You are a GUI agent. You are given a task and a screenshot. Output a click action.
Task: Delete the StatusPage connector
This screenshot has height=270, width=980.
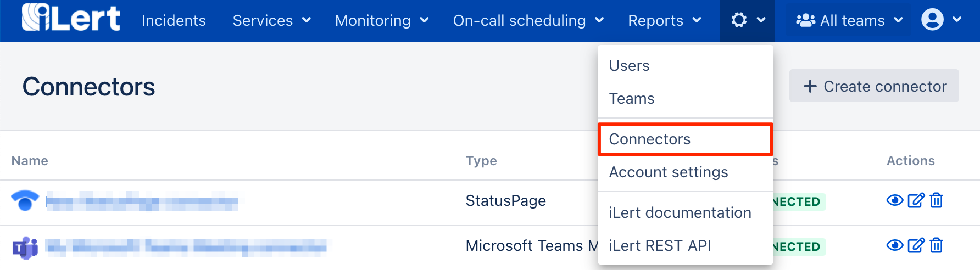(937, 201)
